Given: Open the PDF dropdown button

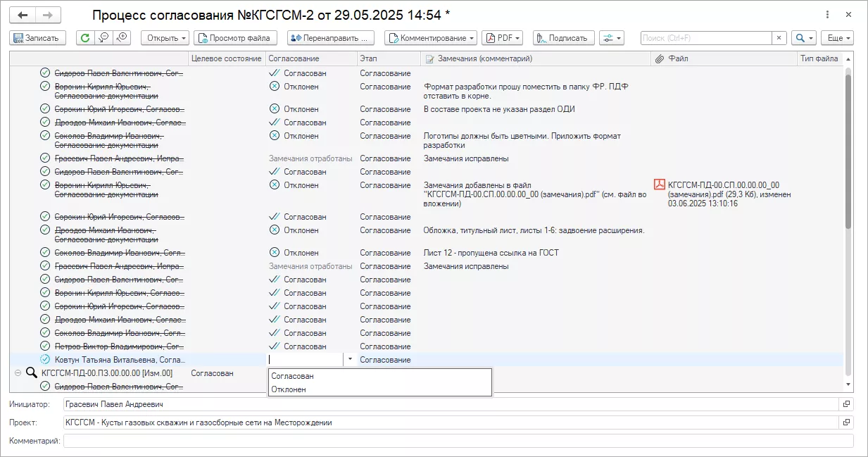Looking at the screenshot, I should coord(502,38).
